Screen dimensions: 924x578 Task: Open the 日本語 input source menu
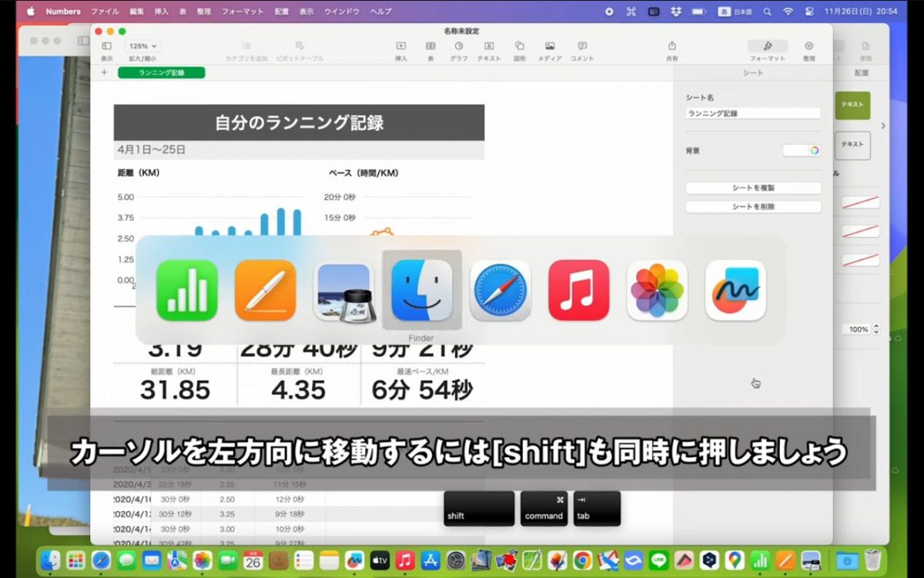(x=735, y=12)
